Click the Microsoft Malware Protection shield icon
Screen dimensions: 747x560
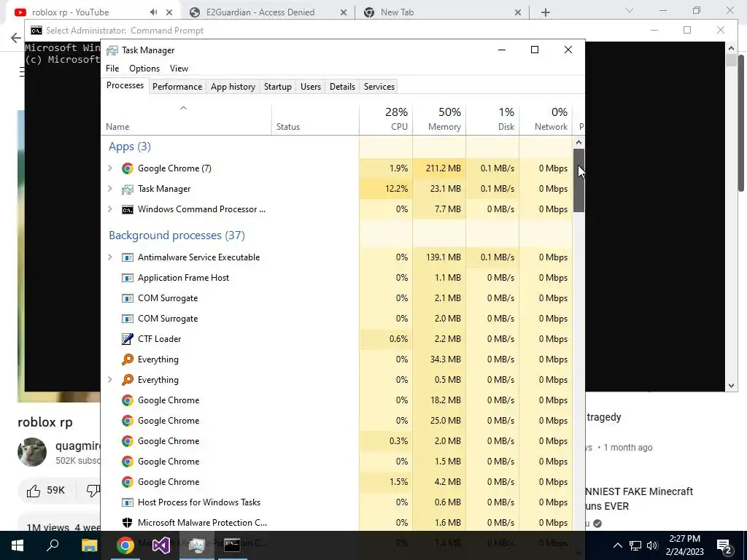[x=127, y=523]
